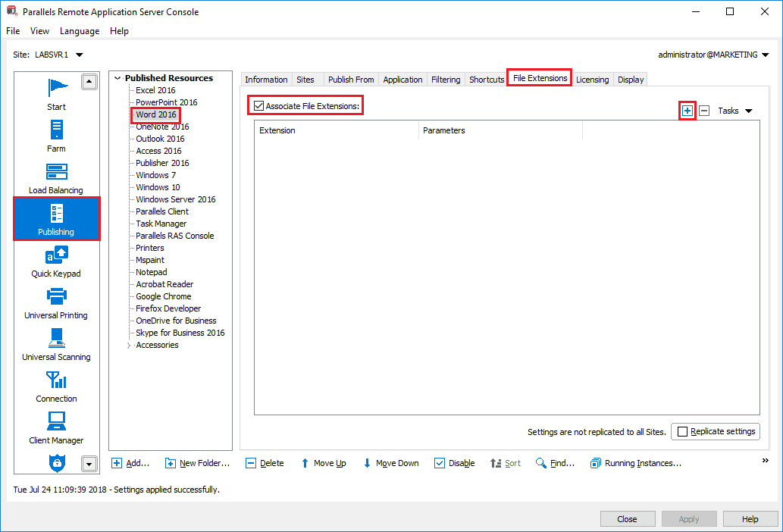Switch to the Licensing tab
783x532 pixels.
[x=592, y=80]
